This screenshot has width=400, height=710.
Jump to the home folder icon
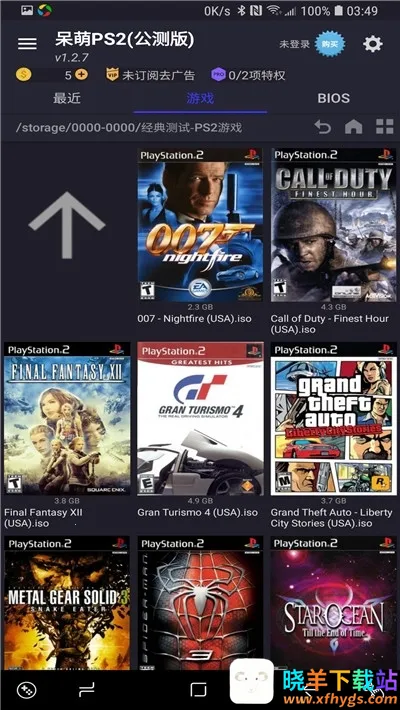tap(353, 127)
